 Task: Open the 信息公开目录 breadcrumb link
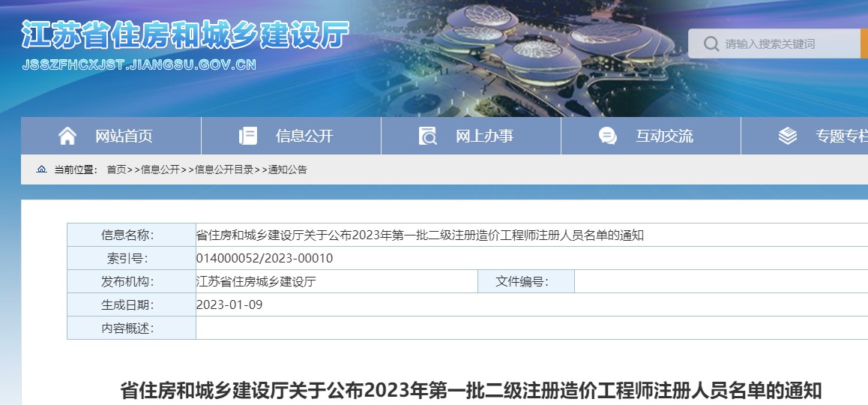[x=224, y=169]
